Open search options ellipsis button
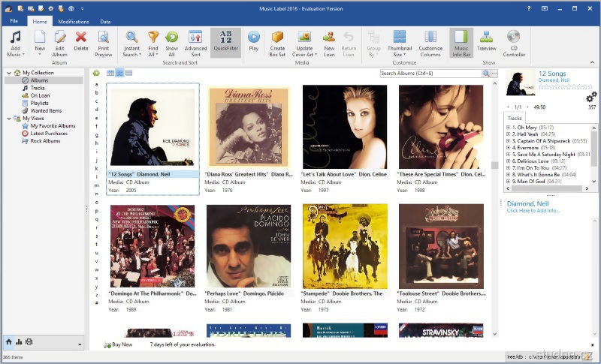Screen dimensions: 601x364 pyautogui.click(x=494, y=73)
